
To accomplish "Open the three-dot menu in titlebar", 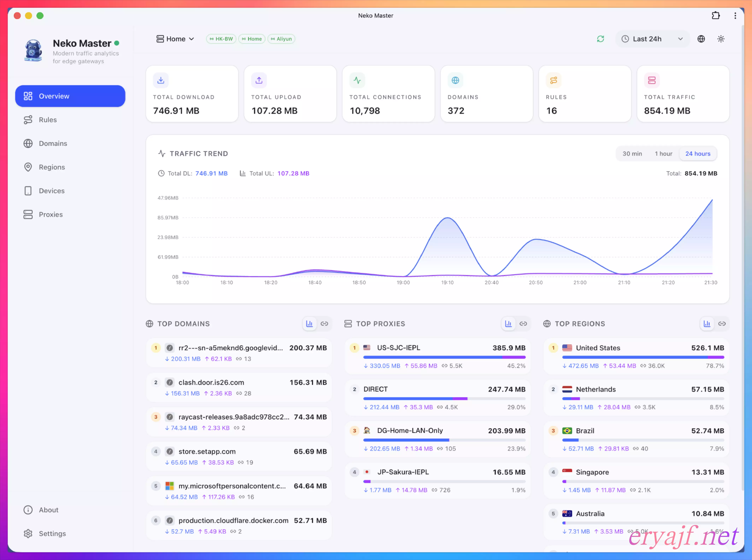I will pyautogui.click(x=735, y=16).
